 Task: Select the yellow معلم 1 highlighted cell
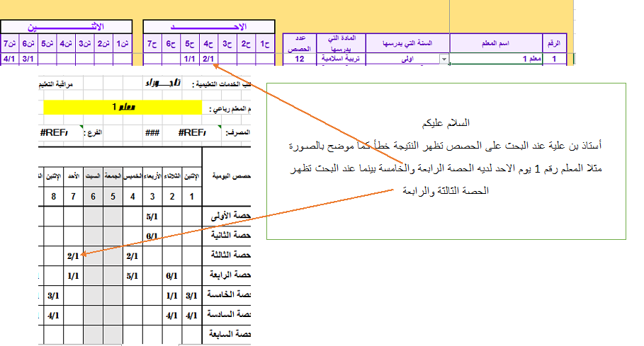point(123,107)
